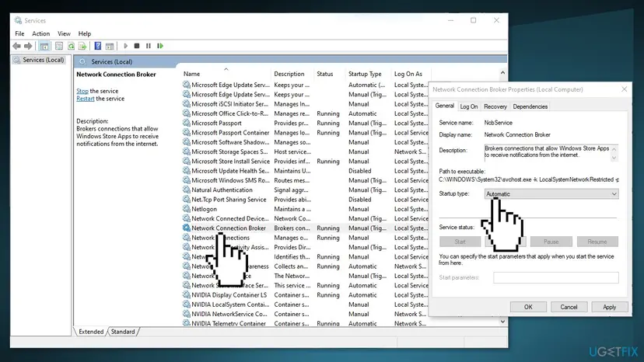Switch to the Dependencies tab
This screenshot has width=644, height=362.
click(x=530, y=106)
